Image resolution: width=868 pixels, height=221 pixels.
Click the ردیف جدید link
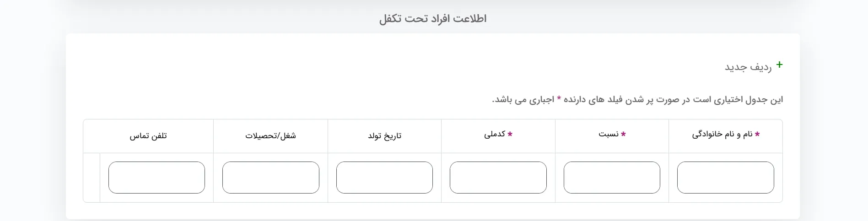click(748, 67)
